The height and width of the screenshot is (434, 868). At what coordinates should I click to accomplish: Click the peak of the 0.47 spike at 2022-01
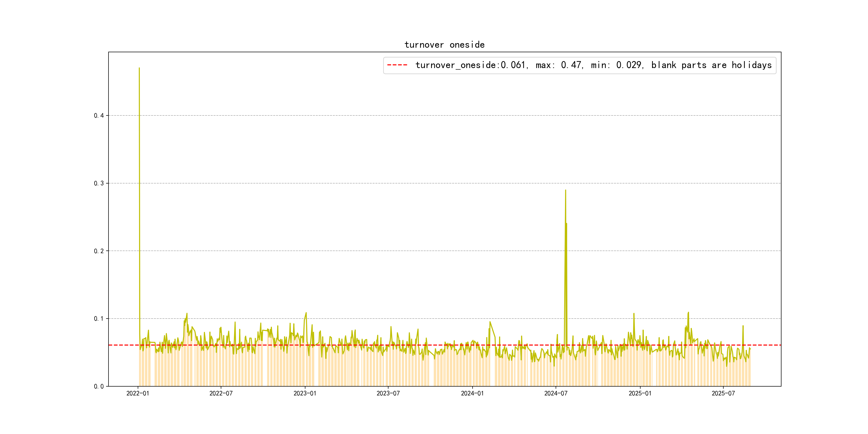[139, 68]
